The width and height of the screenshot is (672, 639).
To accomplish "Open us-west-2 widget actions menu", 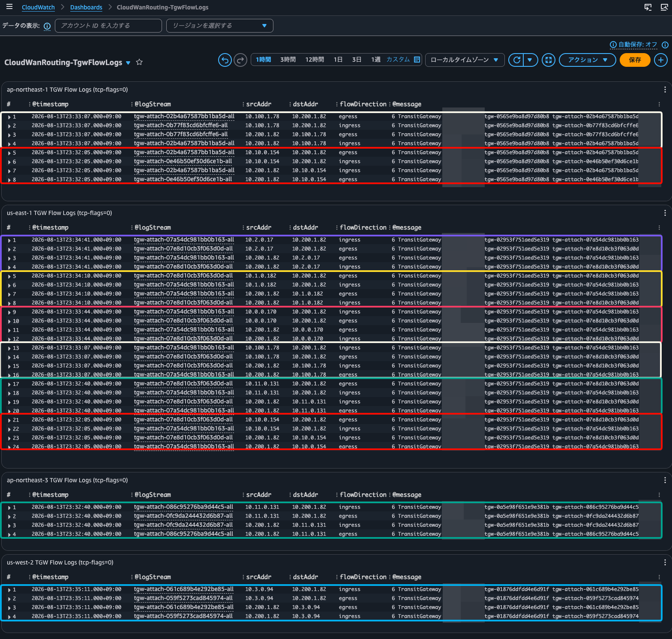I will coord(665,562).
